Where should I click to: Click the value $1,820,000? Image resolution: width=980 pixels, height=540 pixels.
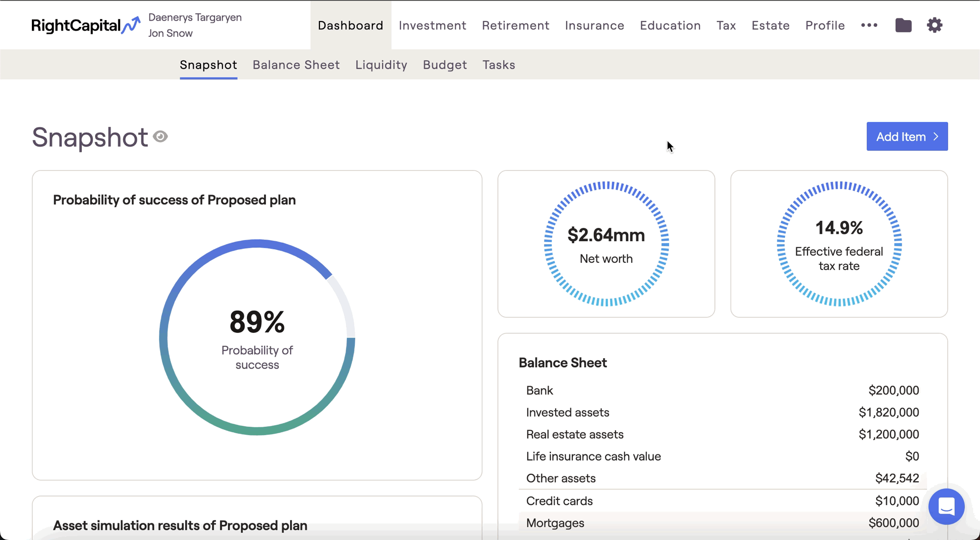[888, 412]
